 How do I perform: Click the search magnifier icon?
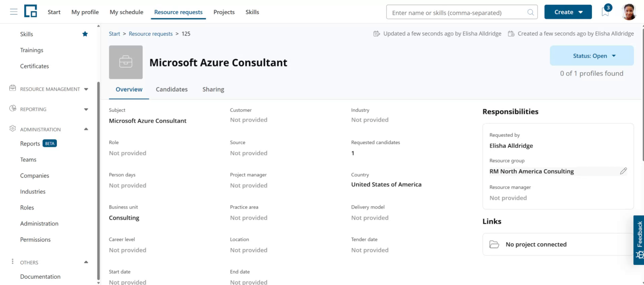tap(530, 12)
